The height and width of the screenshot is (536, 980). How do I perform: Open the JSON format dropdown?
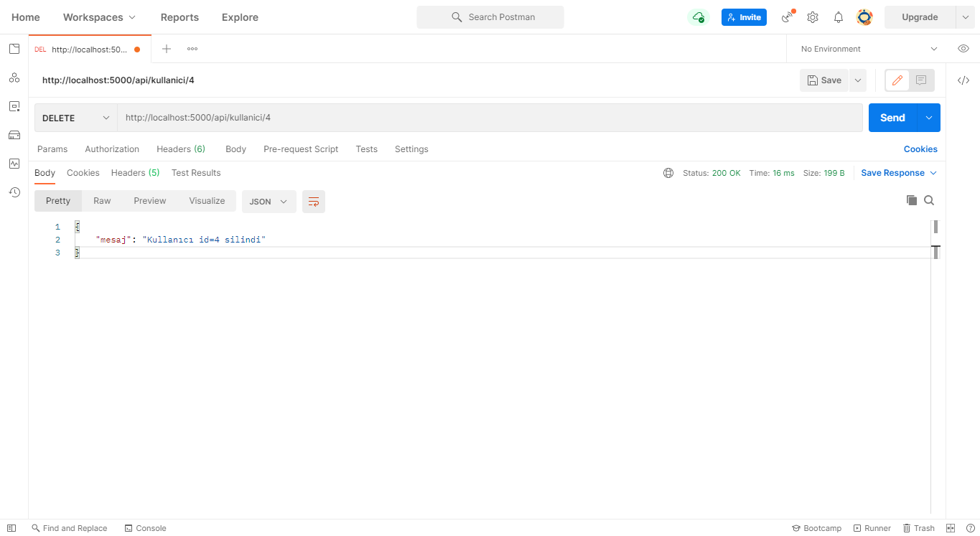click(269, 202)
